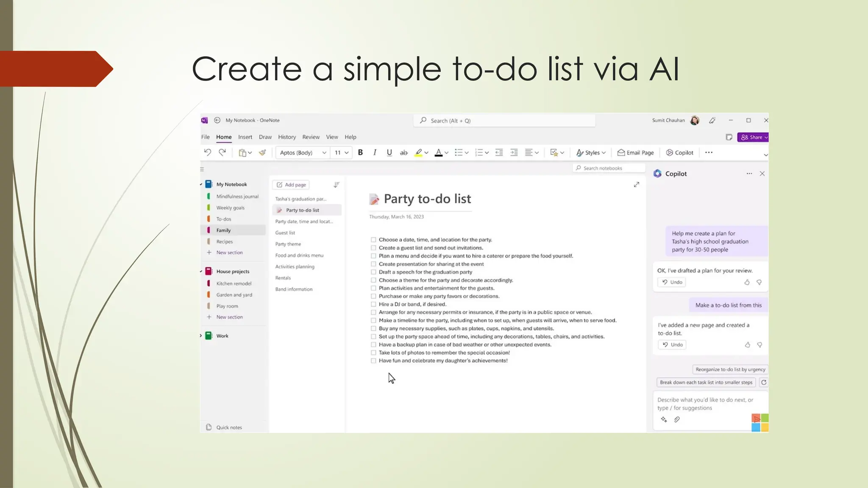Click Add page button
Image resolution: width=868 pixels, height=488 pixels.
(291, 185)
